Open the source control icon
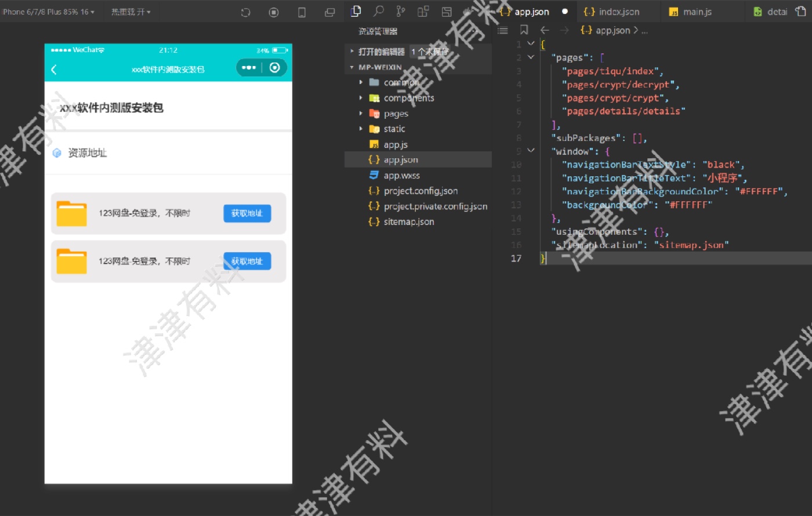Image resolution: width=812 pixels, height=516 pixels. [401, 11]
